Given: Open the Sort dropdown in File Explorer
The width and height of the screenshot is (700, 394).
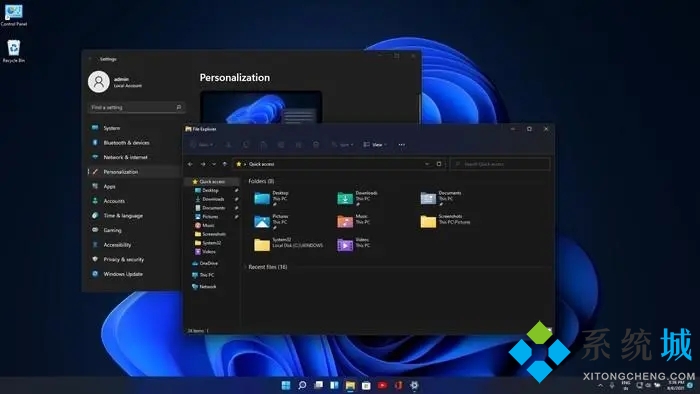Looking at the screenshot, I should pyautogui.click(x=342, y=145).
